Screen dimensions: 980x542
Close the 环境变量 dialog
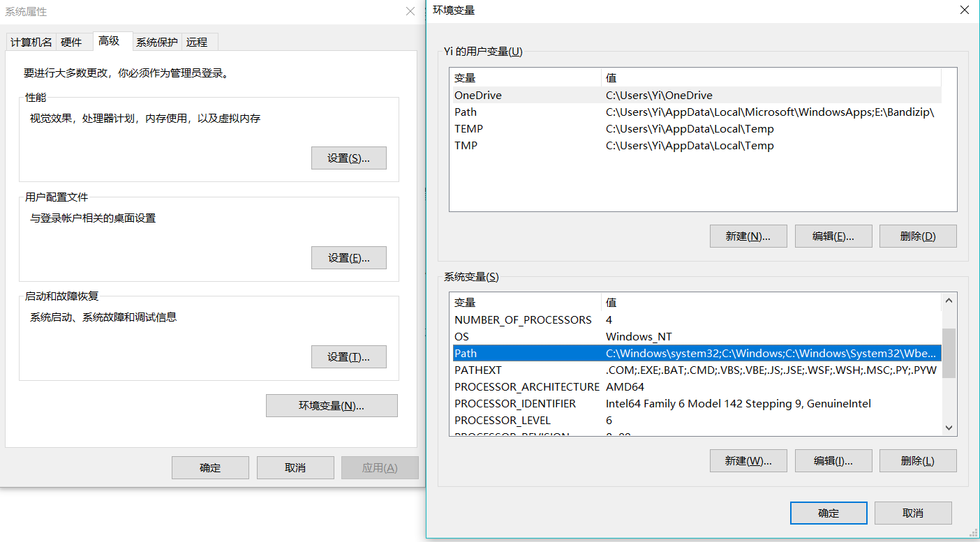click(x=965, y=10)
